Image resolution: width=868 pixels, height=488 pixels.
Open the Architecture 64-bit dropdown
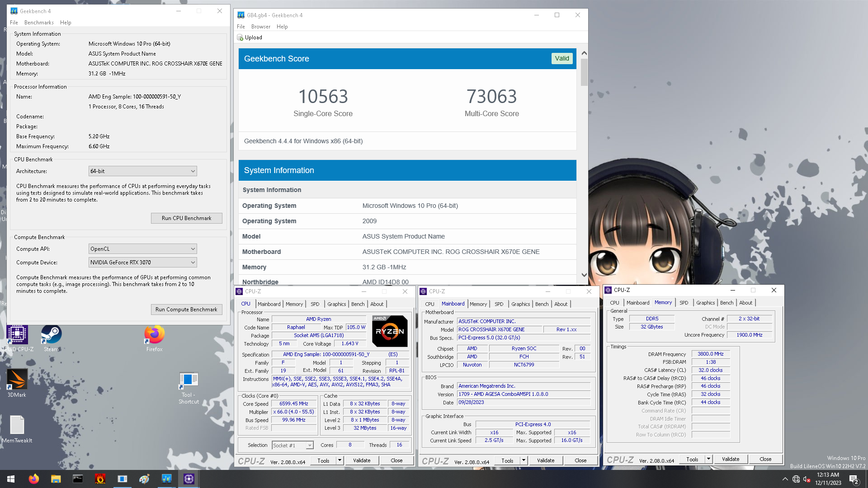[143, 171]
